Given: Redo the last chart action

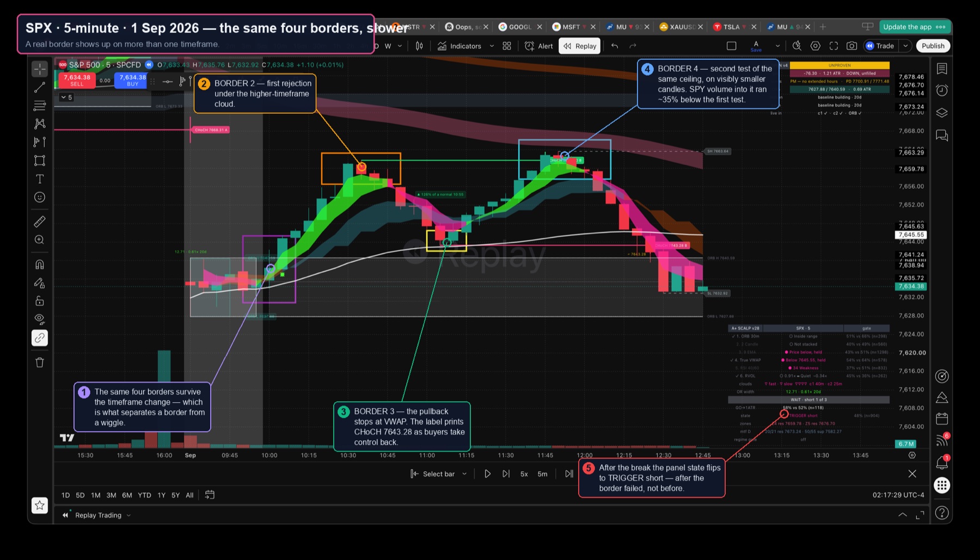Looking at the screenshot, I should click(633, 46).
